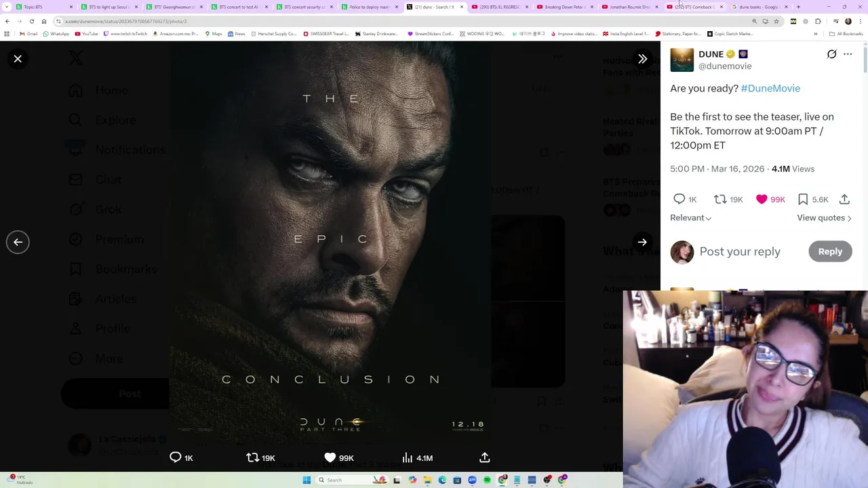
Task: Close the photo viewer with the X icon
Action: click(18, 59)
